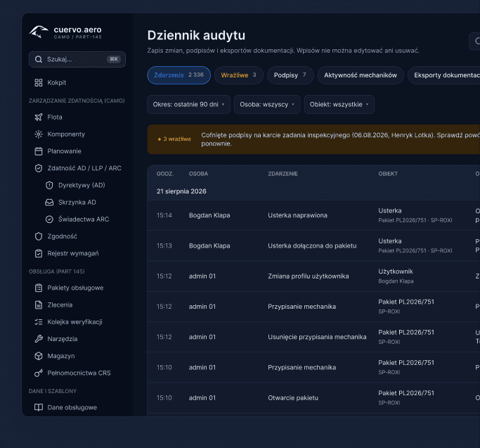Select the Otwarcie pakietu event
The image size is (480, 448).
click(x=293, y=398)
